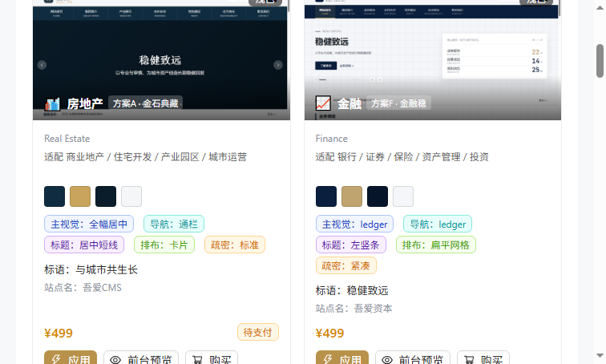Click the ¥499 price on Real Estate card
The image size is (606, 364).
coord(59,333)
